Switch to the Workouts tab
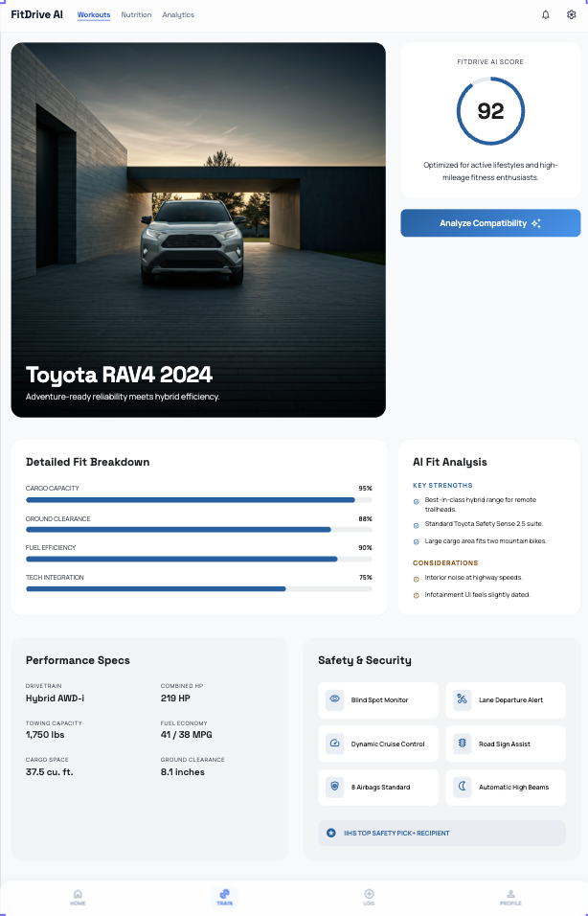 click(x=94, y=14)
